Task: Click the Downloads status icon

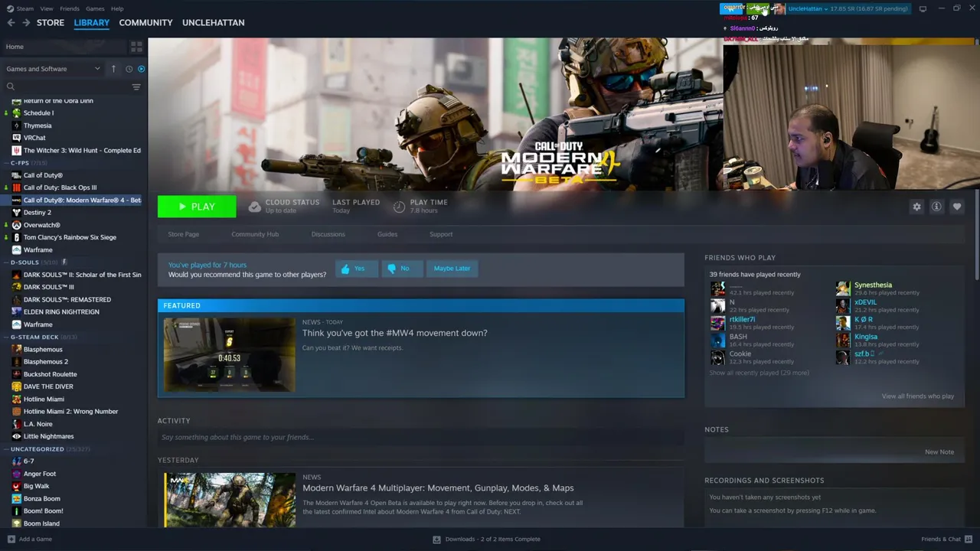Action: tap(436, 539)
